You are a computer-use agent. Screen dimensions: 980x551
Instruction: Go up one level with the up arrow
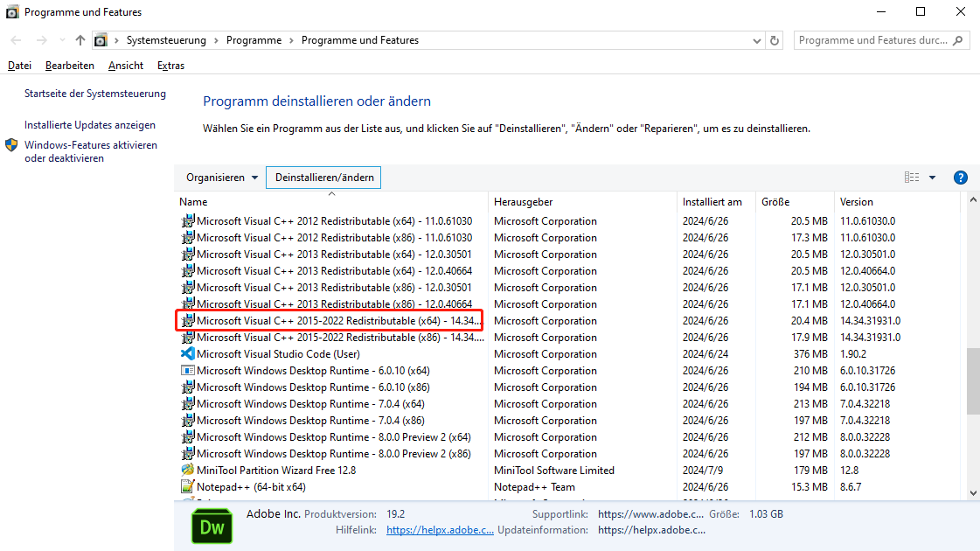(80, 39)
